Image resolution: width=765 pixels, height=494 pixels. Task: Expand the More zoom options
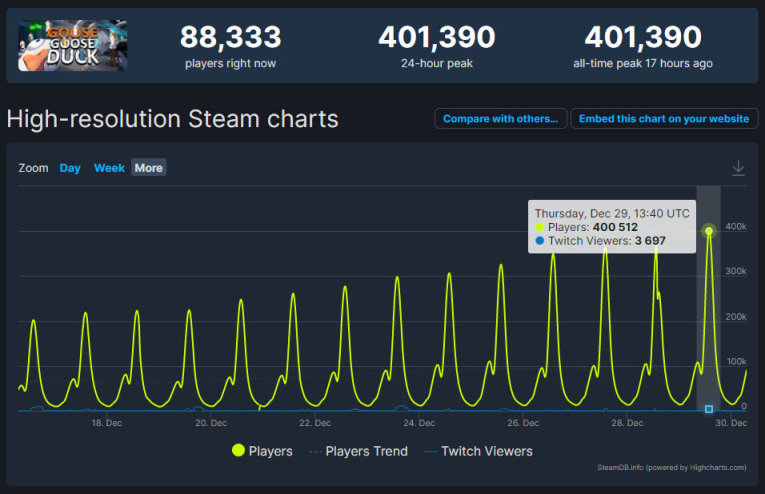[148, 168]
